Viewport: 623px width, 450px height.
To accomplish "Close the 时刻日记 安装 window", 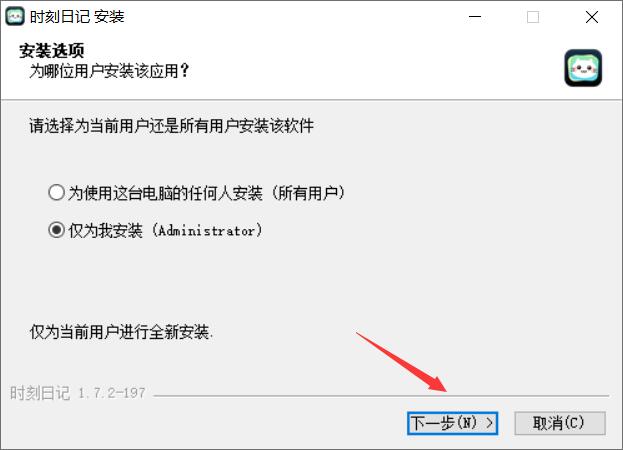I will pos(592,17).
